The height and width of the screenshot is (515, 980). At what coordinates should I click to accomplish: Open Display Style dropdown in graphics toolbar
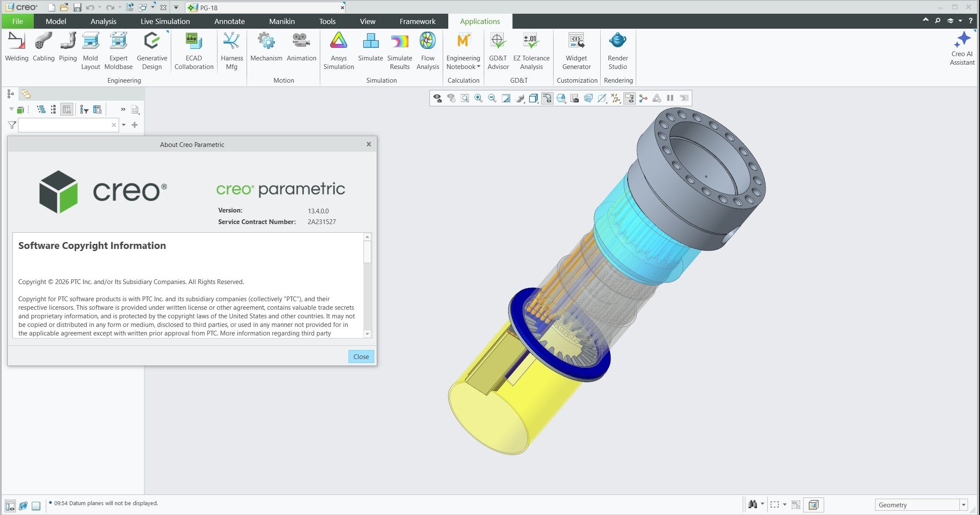point(533,99)
